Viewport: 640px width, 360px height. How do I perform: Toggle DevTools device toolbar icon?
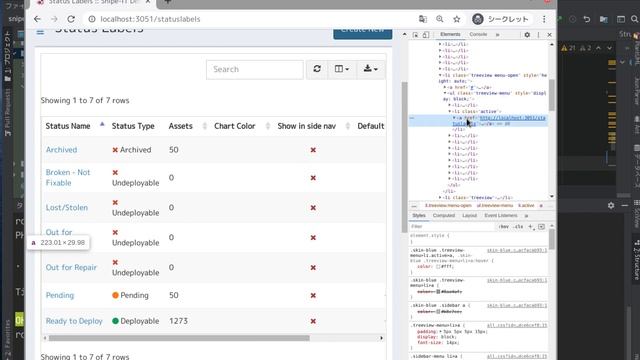coord(426,35)
